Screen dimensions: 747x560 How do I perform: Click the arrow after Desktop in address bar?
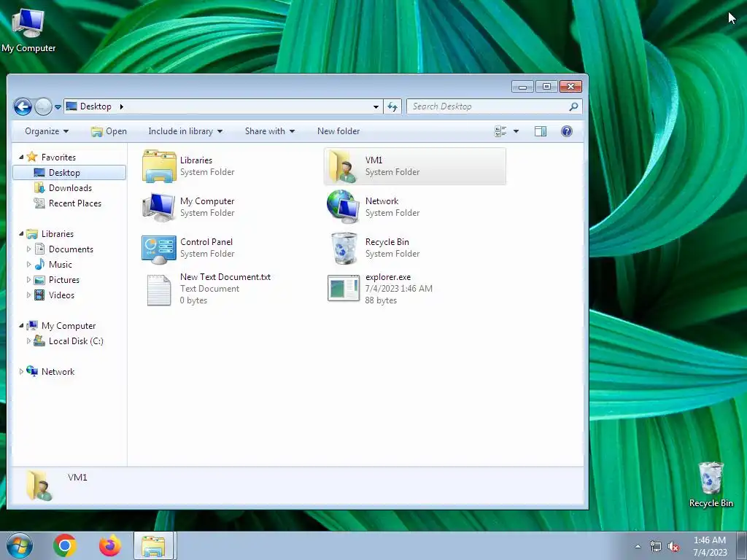[x=122, y=106]
